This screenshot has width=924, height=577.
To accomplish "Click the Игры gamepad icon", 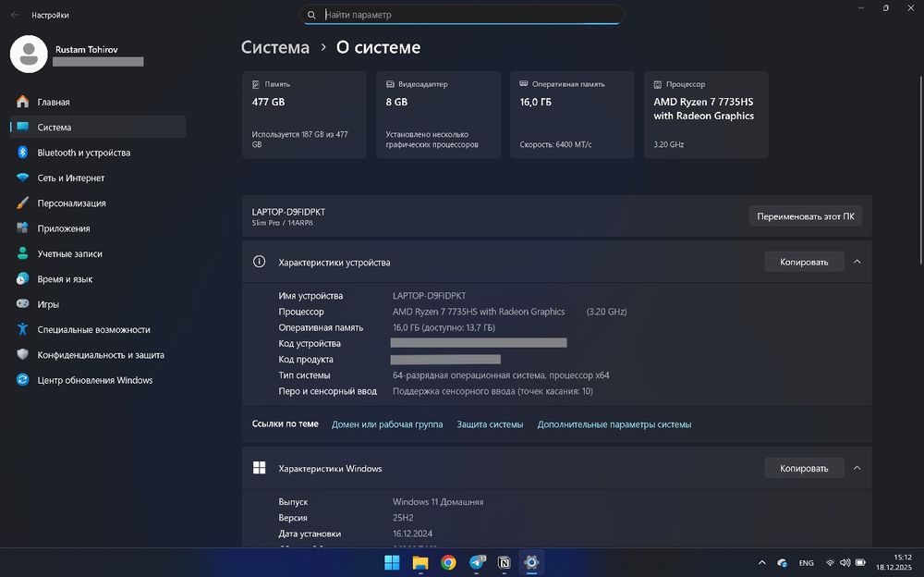I will pos(22,304).
